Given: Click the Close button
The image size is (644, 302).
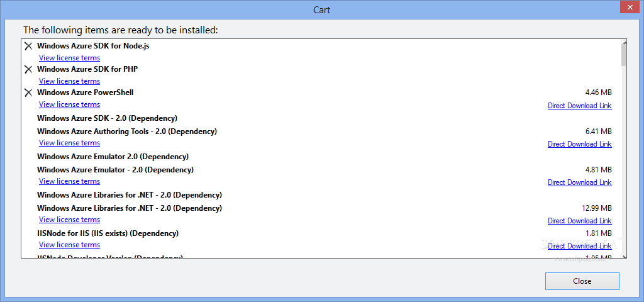Looking at the screenshot, I should 582,281.
